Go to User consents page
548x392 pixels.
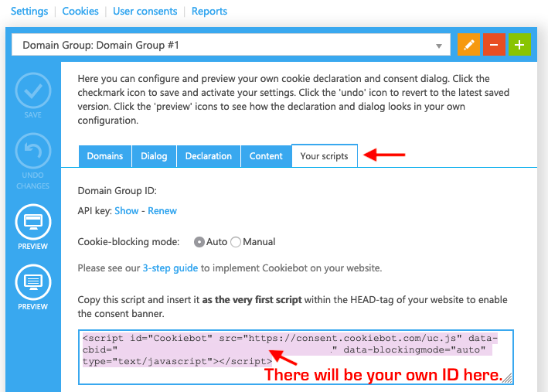tap(145, 12)
